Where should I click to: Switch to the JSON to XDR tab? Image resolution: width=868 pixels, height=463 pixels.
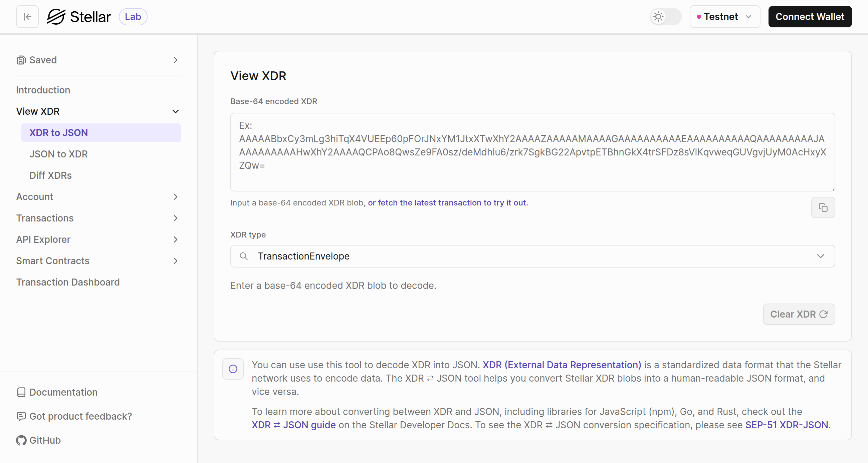click(x=59, y=154)
